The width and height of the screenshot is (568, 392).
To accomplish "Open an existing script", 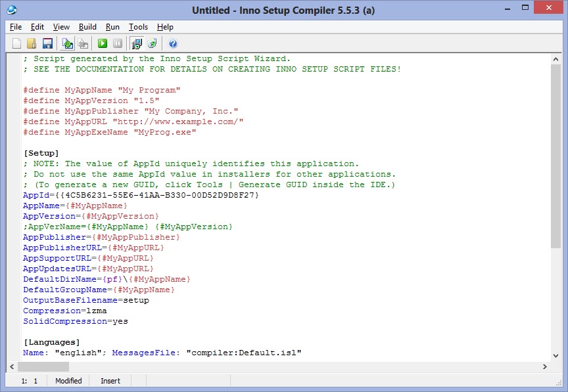I will point(31,43).
